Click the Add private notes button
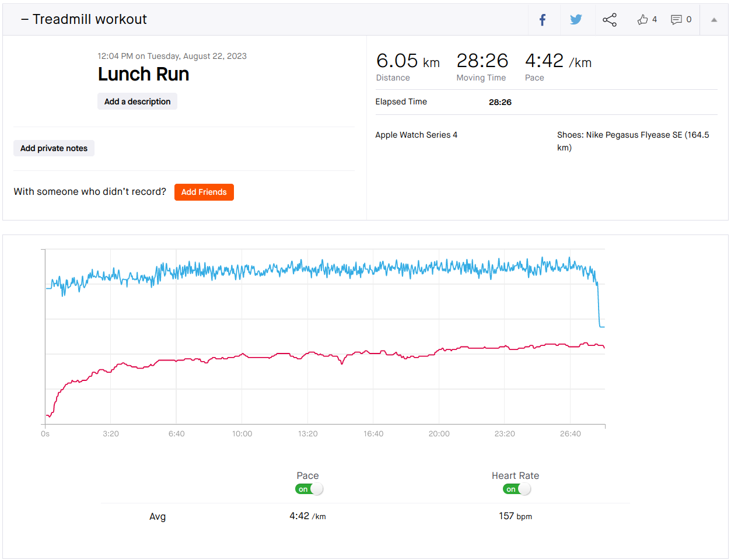The image size is (731, 560). pyautogui.click(x=54, y=148)
